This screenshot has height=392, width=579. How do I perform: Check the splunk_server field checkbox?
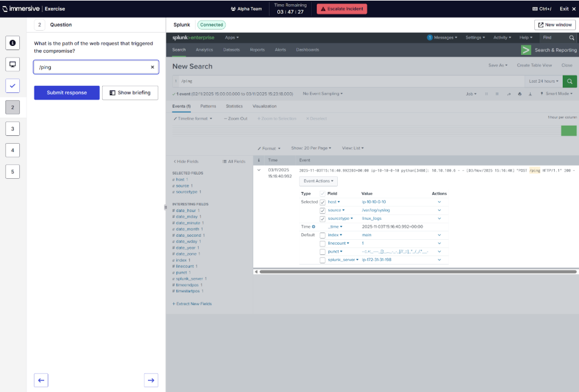pyautogui.click(x=322, y=260)
